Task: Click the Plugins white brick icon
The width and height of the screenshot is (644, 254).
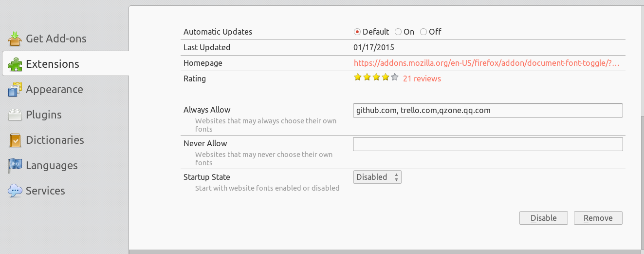Action: 15,115
